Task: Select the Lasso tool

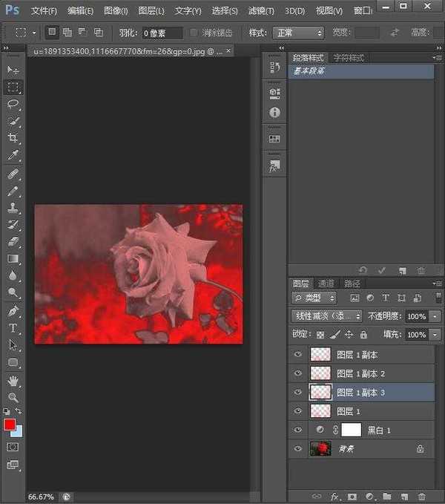Action: point(13,104)
